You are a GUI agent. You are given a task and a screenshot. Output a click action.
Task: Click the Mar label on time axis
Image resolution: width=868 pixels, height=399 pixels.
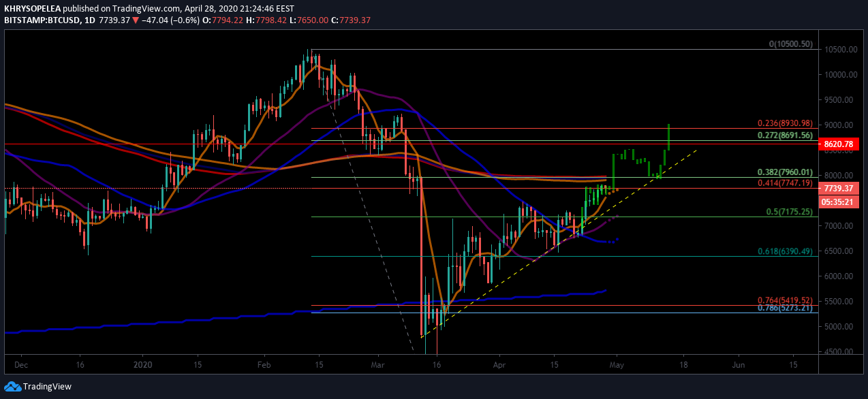coord(377,365)
